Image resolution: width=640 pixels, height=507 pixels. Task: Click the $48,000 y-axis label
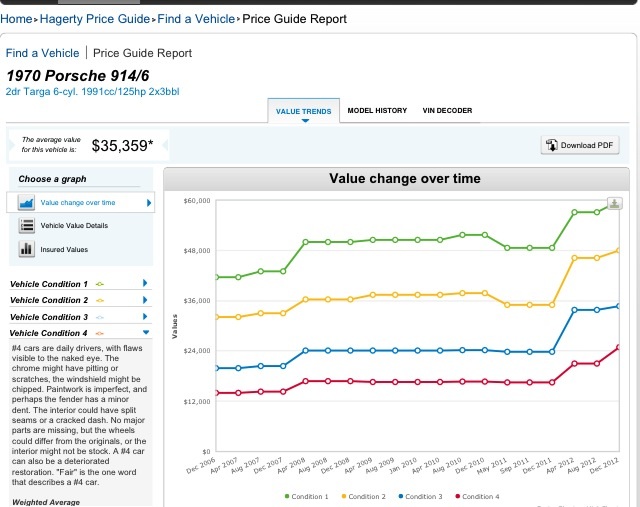click(x=197, y=251)
